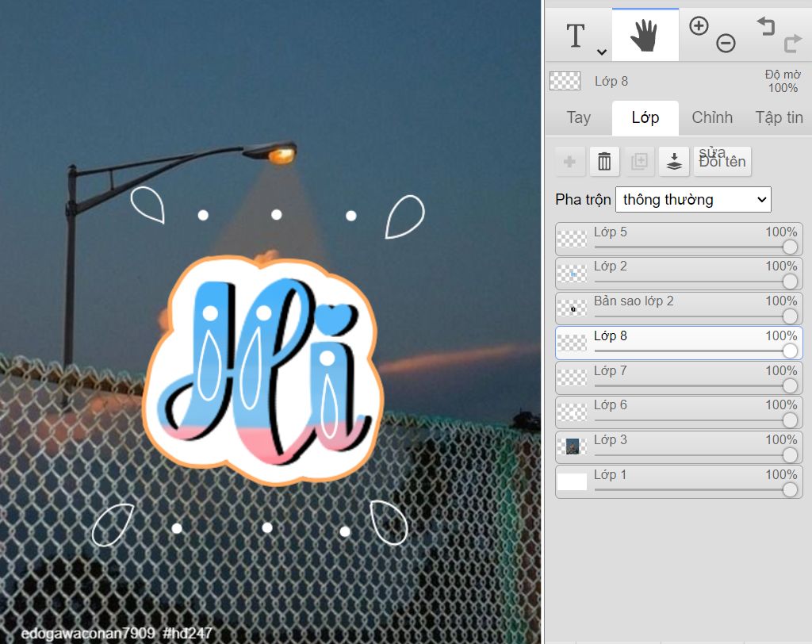The height and width of the screenshot is (644, 812).
Task: Click the Hi sticker on the canvas
Action: [263, 370]
